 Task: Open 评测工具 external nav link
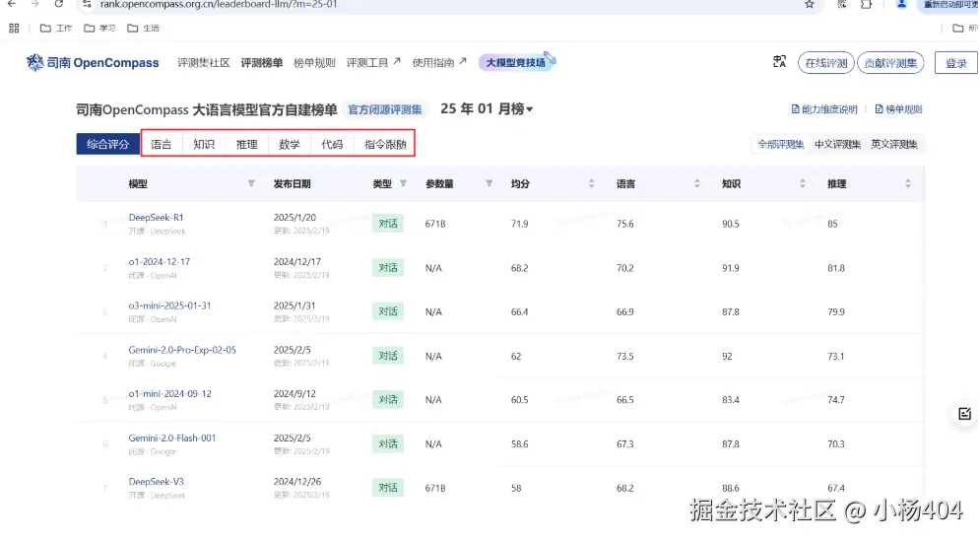pyautogui.click(x=373, y=62)
